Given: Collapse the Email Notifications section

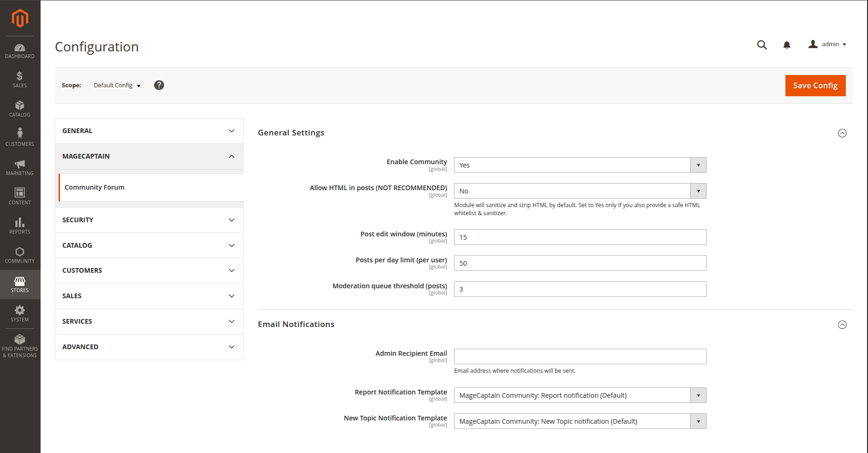Looking at the screenshot, I should [x=842, y=325].
